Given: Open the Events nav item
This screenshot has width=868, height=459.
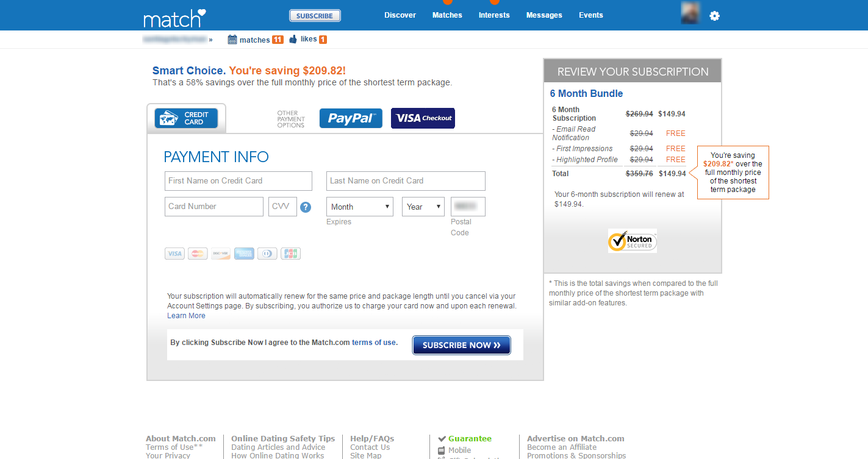Looking at the screenshot, I should point(591,15).
